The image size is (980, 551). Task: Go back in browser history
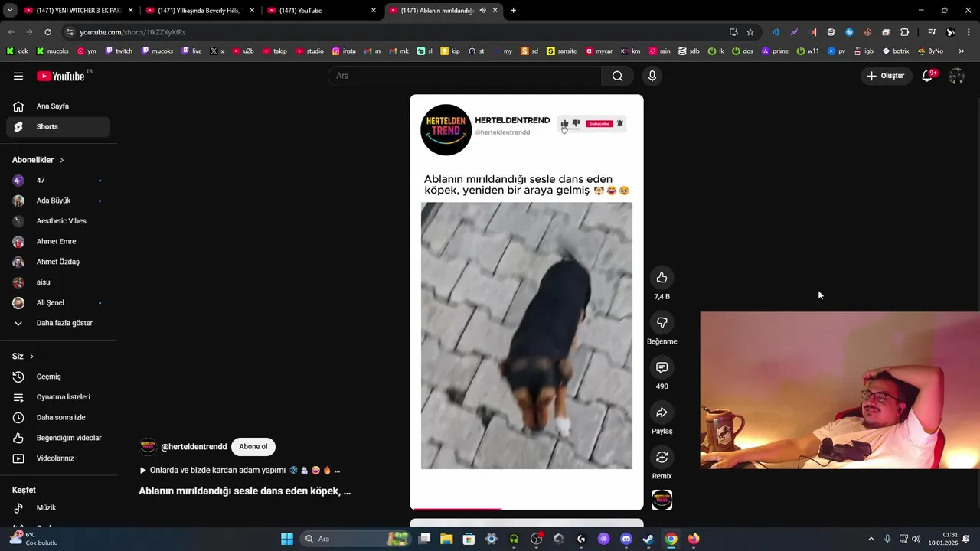point(11,32)
